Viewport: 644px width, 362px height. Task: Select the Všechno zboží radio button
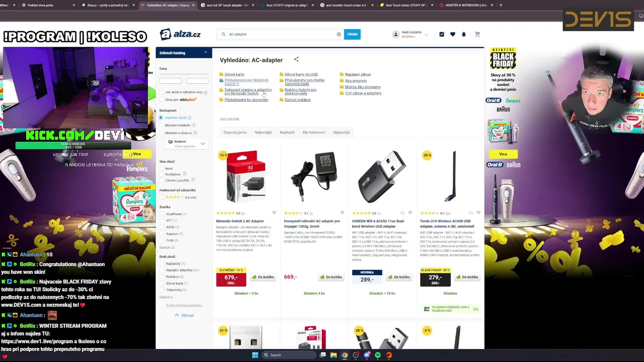point(161,118)
